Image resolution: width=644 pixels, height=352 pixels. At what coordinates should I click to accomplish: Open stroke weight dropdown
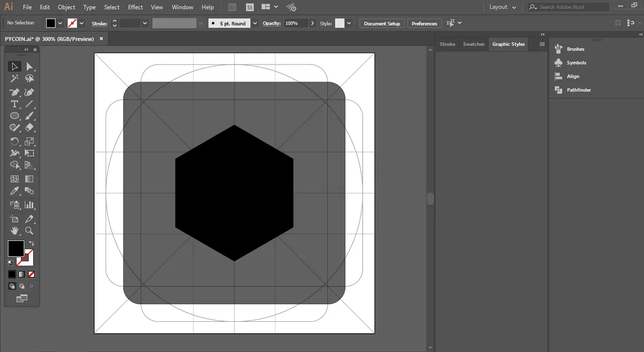pyautogui.click(x=145, y=23)
